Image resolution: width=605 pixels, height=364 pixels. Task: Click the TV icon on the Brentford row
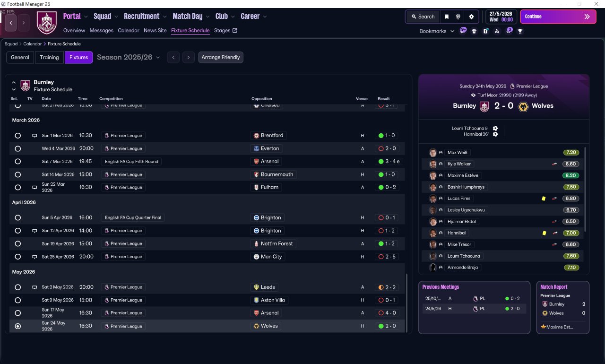[x=34, y=136]
